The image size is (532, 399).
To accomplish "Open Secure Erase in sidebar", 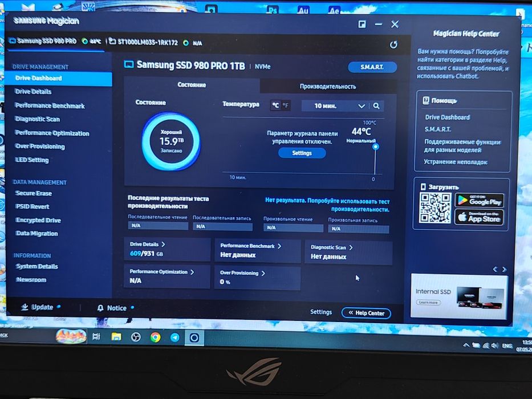I will point(34,193).
